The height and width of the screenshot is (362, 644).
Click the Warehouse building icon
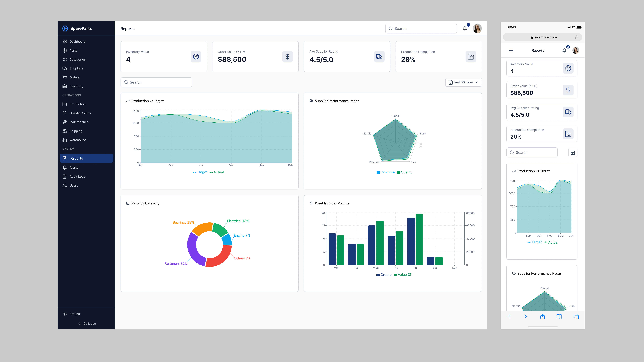tap(65, 140)
